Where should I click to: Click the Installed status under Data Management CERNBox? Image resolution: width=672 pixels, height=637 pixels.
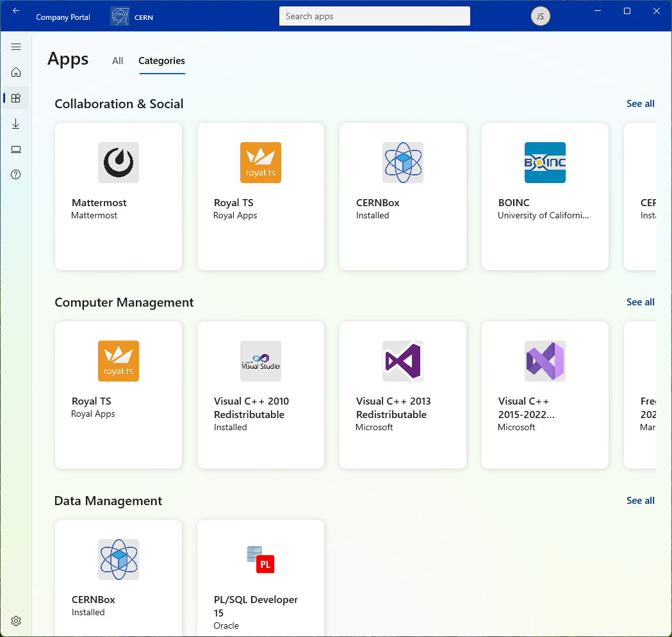coord(88,612)
